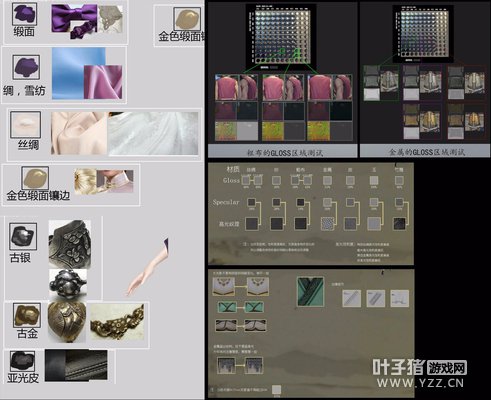Click the 绸，雪纺 label text

[24, 91]
